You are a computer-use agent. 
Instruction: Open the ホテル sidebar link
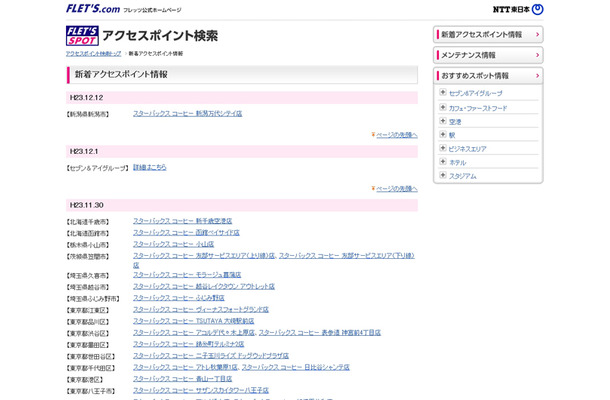(x=458, y=163)
